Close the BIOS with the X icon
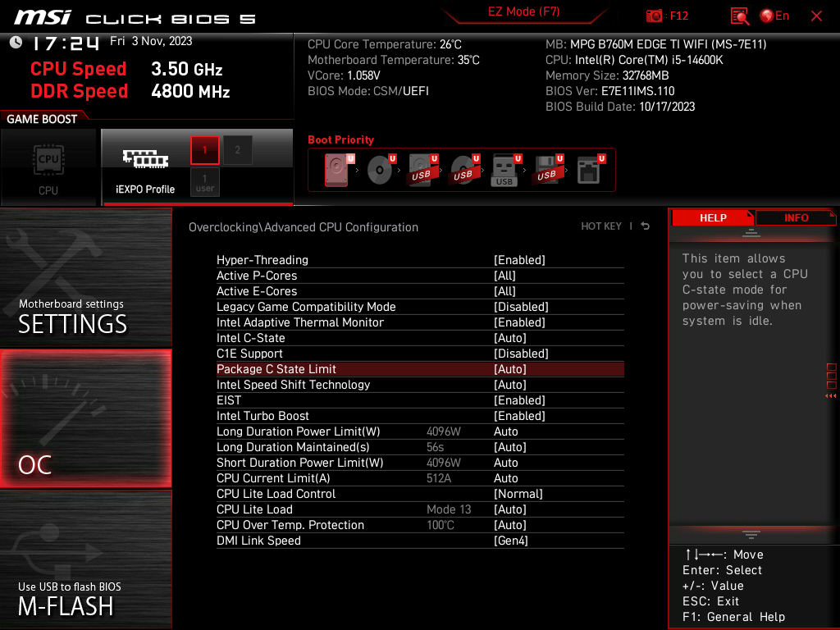 (x=816, y=16)
